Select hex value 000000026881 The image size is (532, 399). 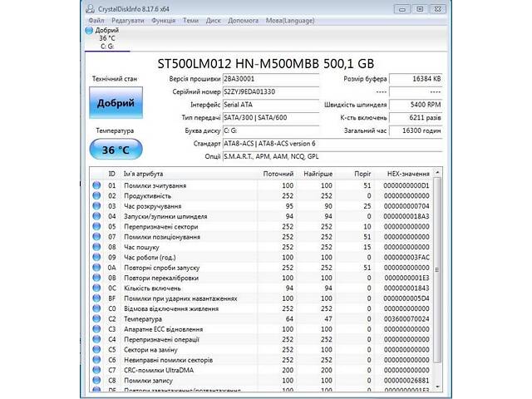pyautogui.click(x=406, y=381)
